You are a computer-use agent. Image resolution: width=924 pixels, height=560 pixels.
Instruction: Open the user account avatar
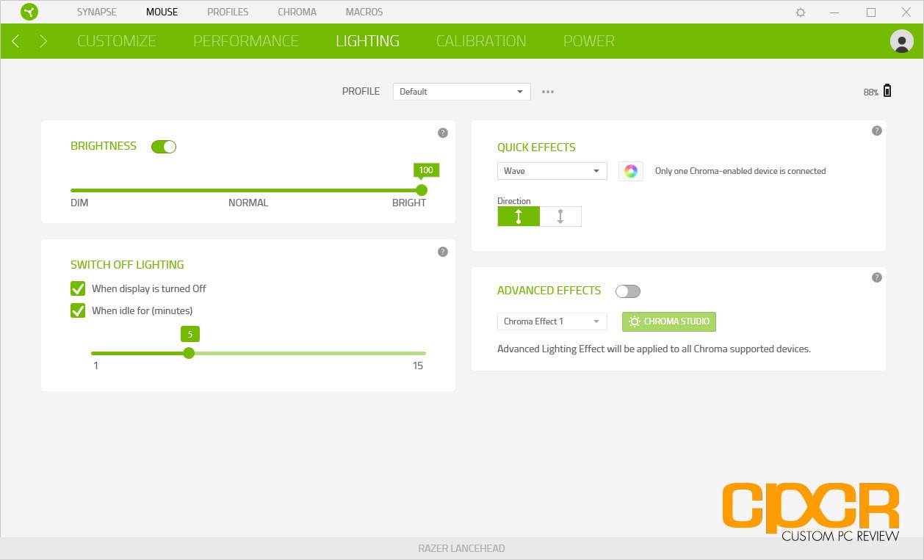[901, 41]
